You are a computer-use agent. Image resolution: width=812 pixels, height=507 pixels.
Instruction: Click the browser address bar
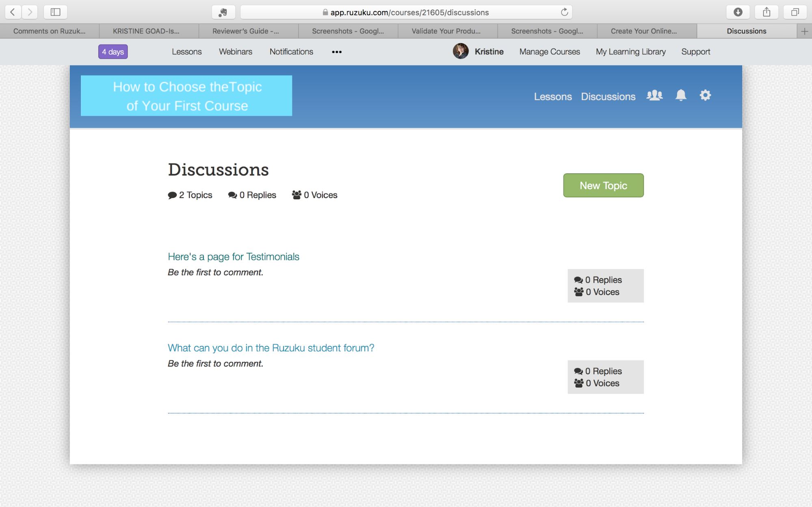[406, 12]
